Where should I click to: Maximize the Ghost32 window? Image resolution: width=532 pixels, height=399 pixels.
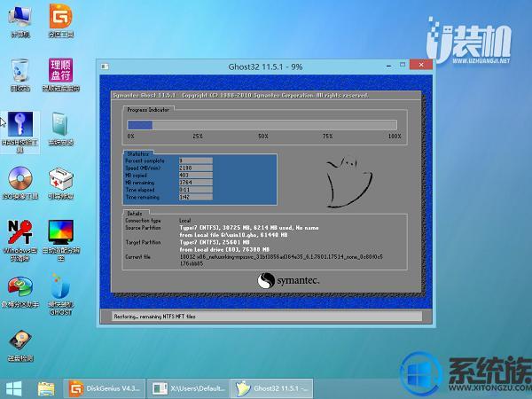pos(403,65)
